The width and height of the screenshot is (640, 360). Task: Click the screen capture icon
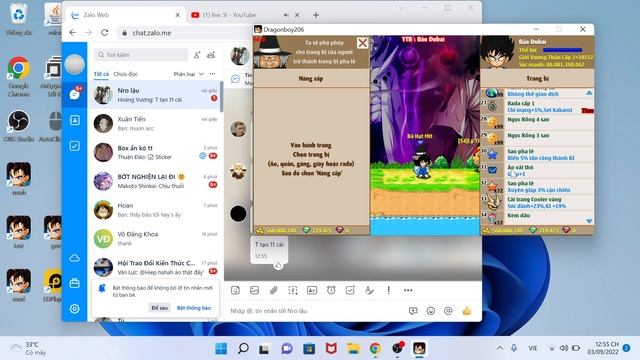293,290
